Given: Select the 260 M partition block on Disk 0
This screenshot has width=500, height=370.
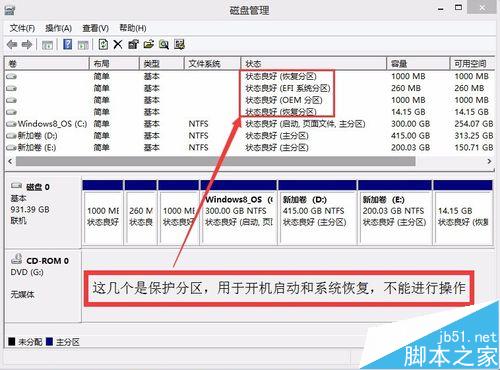Looking at the screenshot, I should tap(141, 212).
